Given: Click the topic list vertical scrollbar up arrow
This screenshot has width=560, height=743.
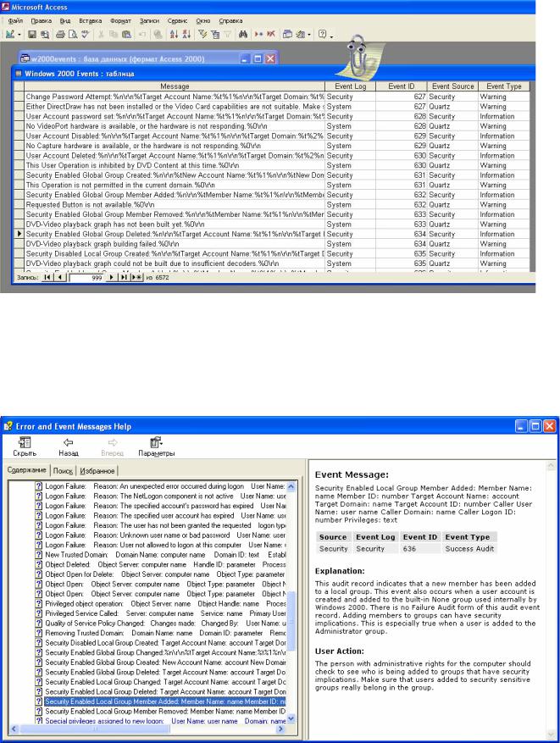Looking at the screenshot, I should (x=291, y=486).
